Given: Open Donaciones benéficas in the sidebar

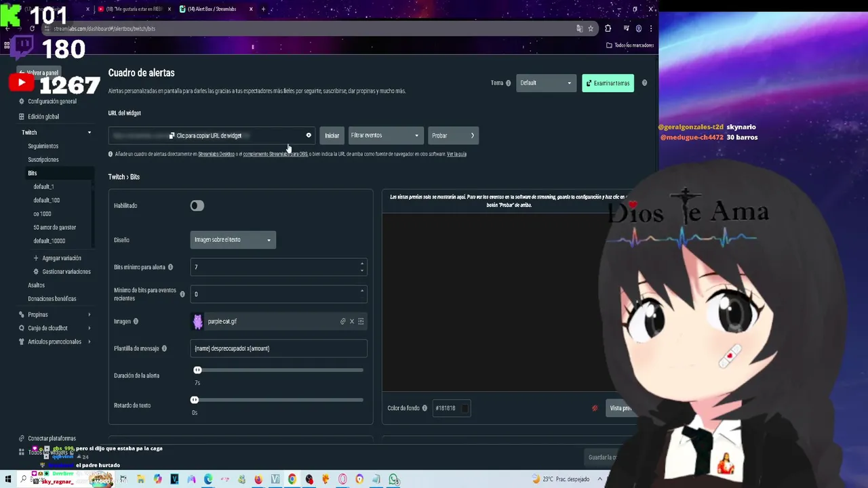Looking at the screenshot, I should [52, 299].
